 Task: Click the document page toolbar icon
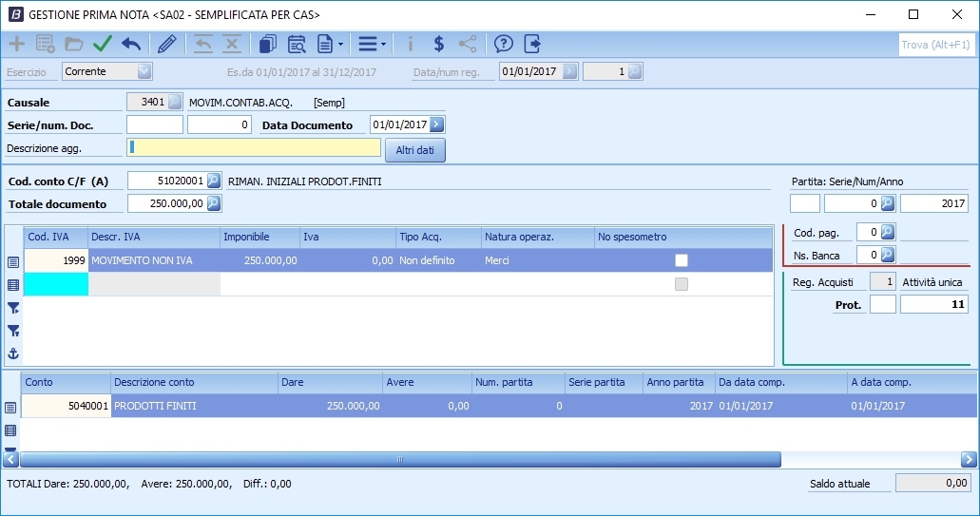(325, 44)
